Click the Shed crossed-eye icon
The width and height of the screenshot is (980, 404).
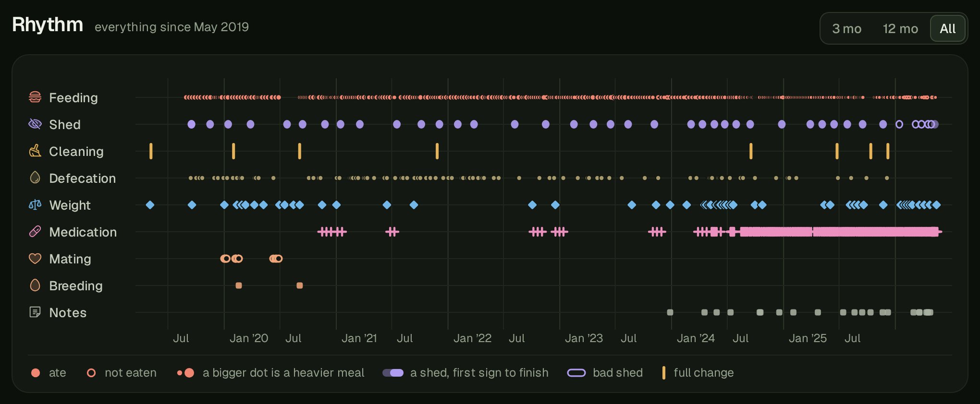point(35,124)
